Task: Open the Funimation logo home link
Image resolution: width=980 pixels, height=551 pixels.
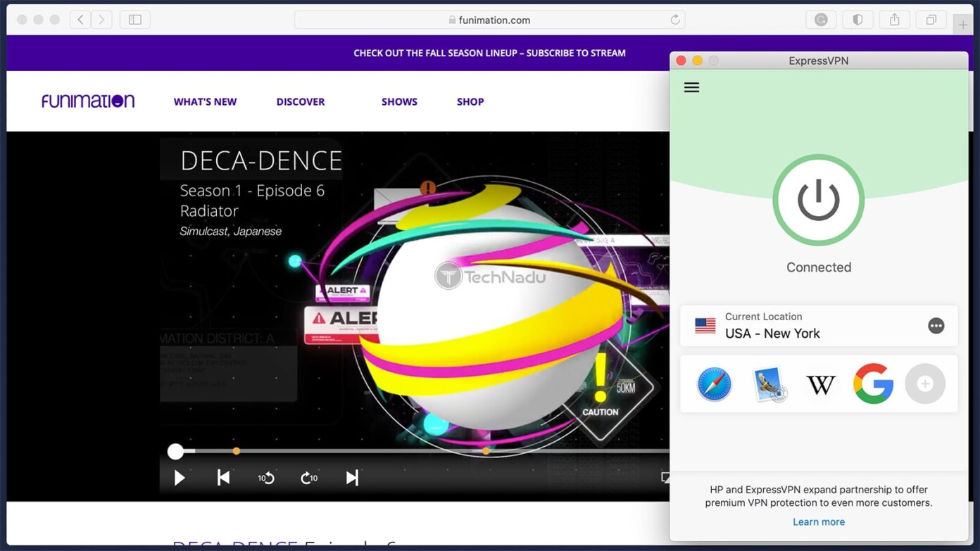Action: [88, 101]
